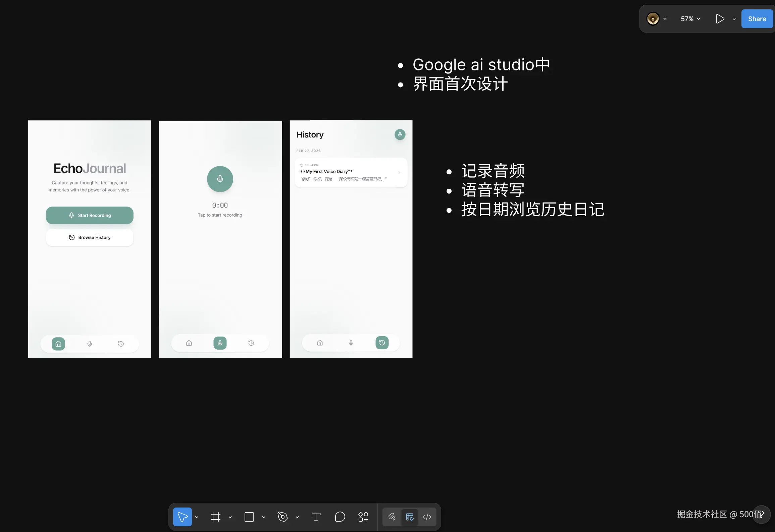Screen dimensions: 775x532
Task: Select the Comment tool
Action: click(340, 517)
